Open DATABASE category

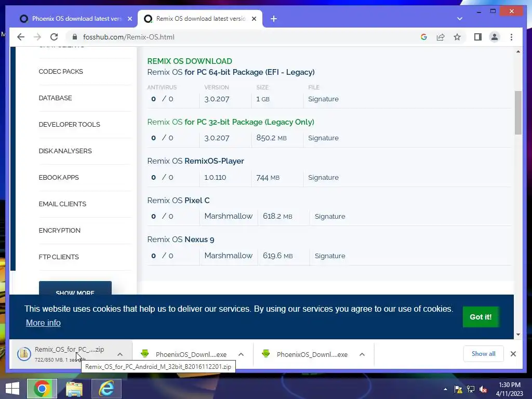[55, 98]
